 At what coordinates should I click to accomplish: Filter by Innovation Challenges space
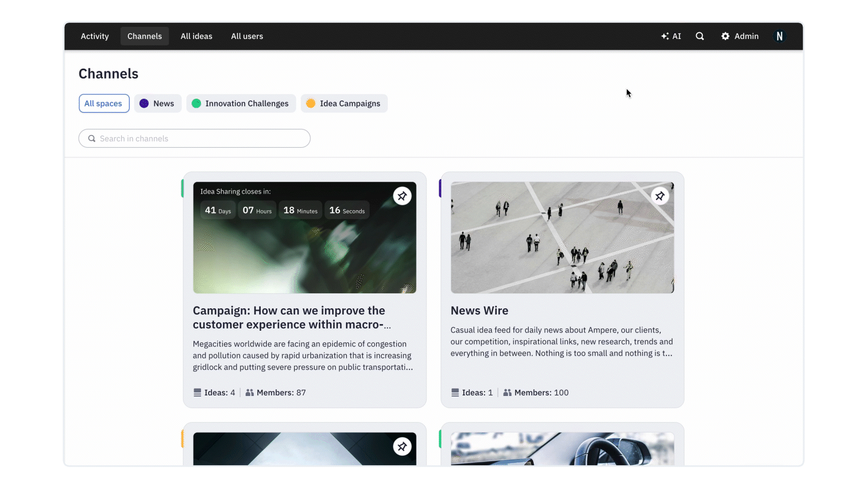pyautogui.click(x=241, y=103)
